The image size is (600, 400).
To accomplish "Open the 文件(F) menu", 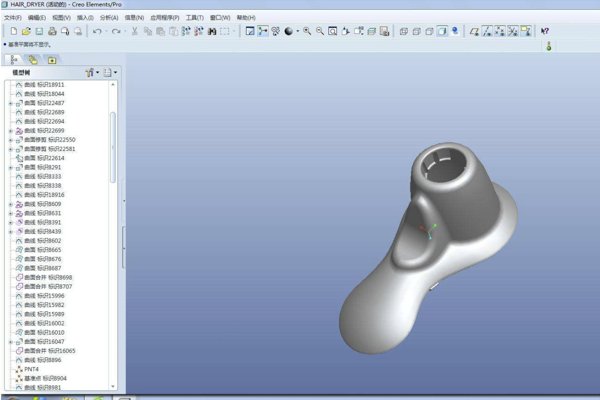I will point(12,17).
